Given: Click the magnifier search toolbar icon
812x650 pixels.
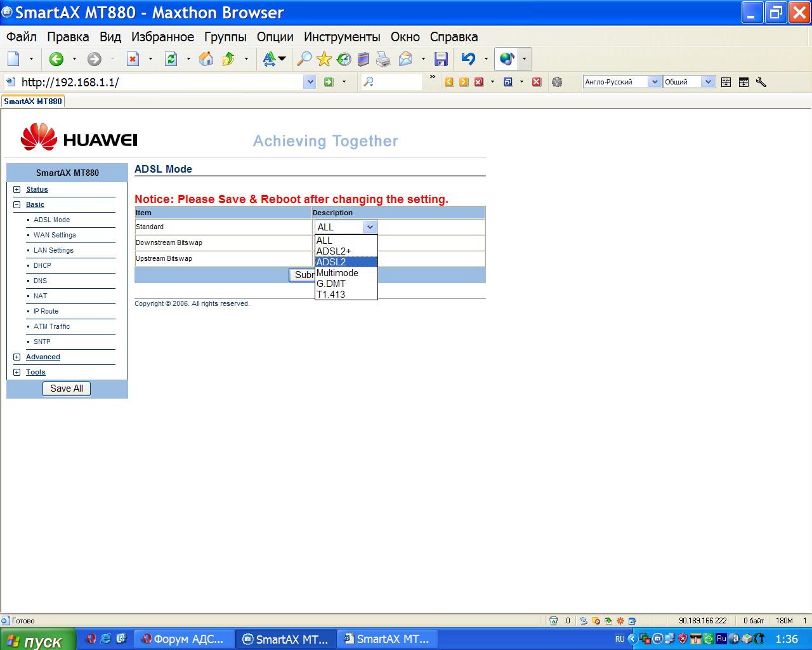Looking at the screenshot, I should coord(304,59).
